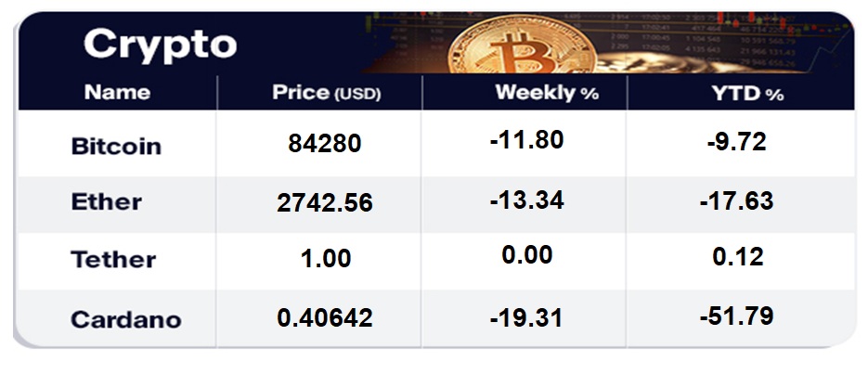Select the Price (USD) column header
Viewport: 868px width, 374px height.
[x=327, y=93]
